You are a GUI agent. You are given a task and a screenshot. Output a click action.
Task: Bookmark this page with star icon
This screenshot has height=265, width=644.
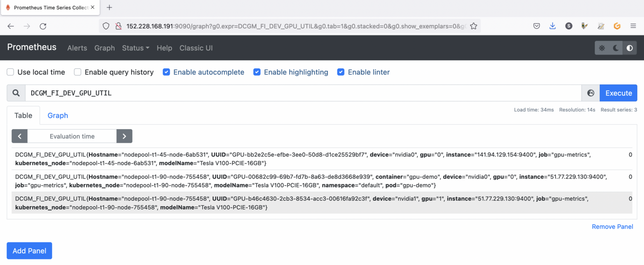pos(473,26)
